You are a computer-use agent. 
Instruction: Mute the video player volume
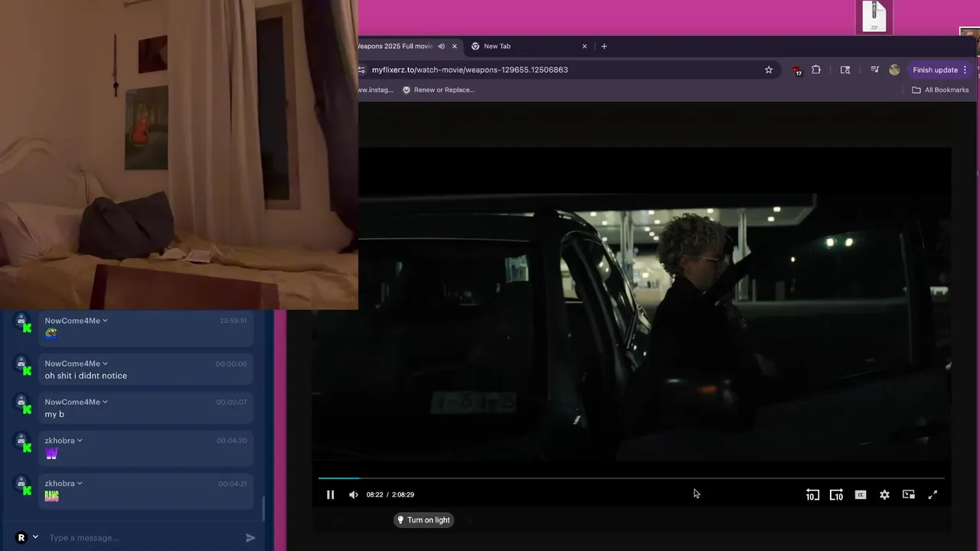pyautogui.click(x=353, y=495)
